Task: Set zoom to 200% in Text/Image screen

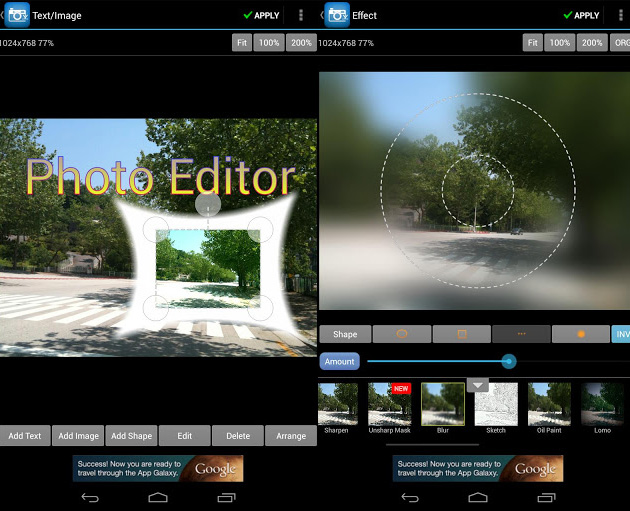Action: click(x=301, y=43)
